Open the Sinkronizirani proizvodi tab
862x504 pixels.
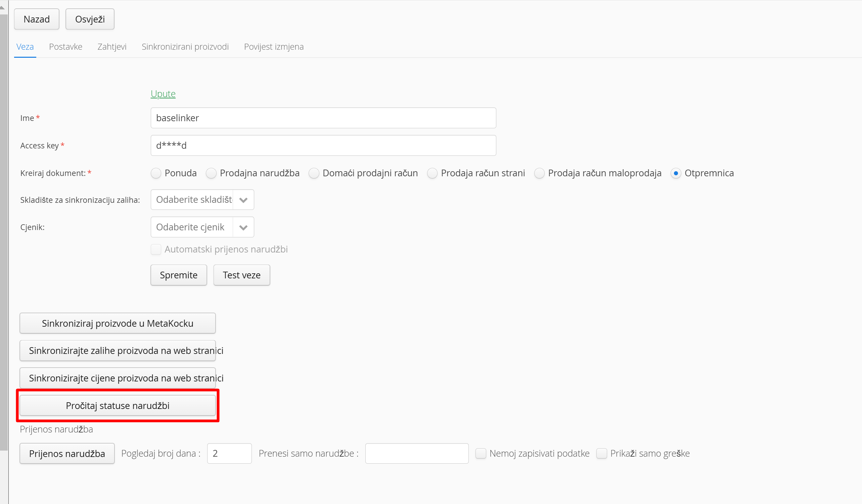pos(185,47)
